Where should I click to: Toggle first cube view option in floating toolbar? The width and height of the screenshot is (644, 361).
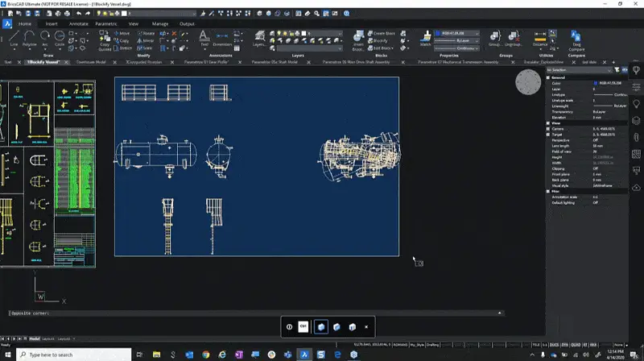[x=320, y=326]
